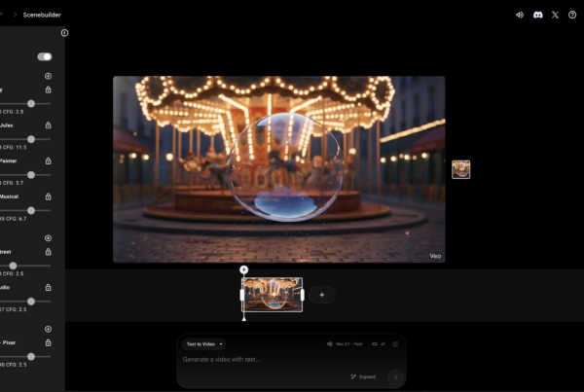This screenshot has height=392, width=584.
Task: Open the help question mark icon
Action: (572, 15)
